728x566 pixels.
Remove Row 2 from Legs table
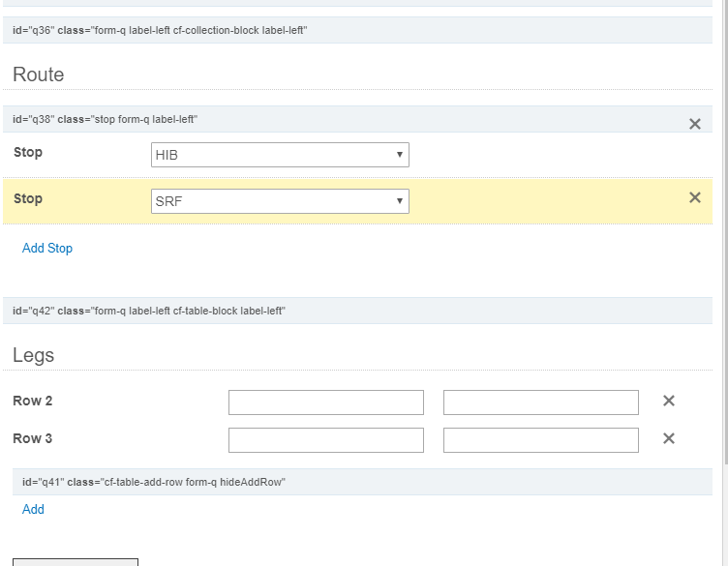[668, 401]
